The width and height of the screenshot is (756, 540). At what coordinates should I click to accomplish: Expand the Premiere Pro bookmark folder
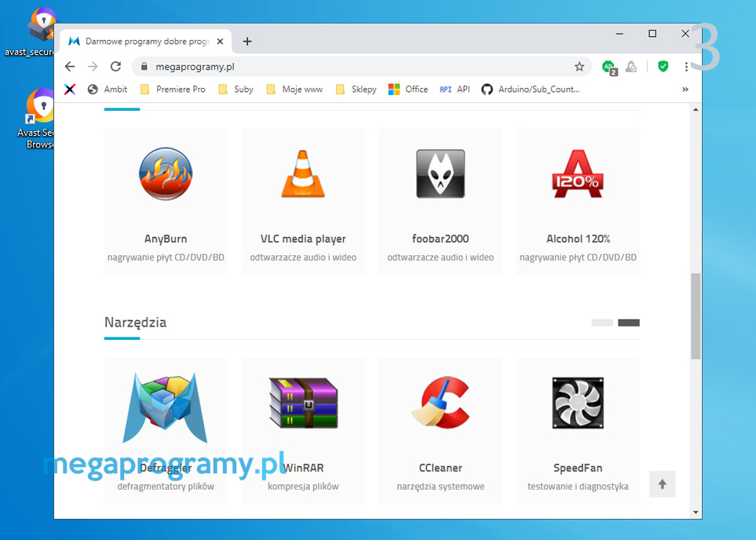(x=173, y=89)
